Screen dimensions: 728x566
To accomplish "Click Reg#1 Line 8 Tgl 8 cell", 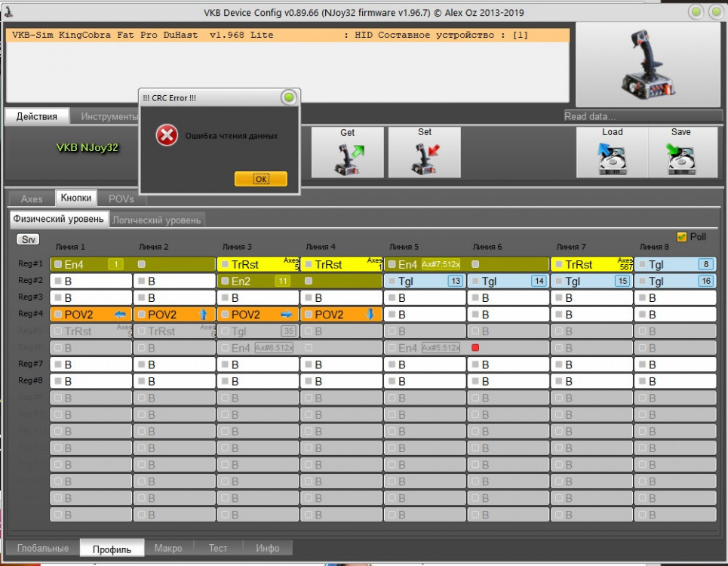I will (x=675, y=264).
